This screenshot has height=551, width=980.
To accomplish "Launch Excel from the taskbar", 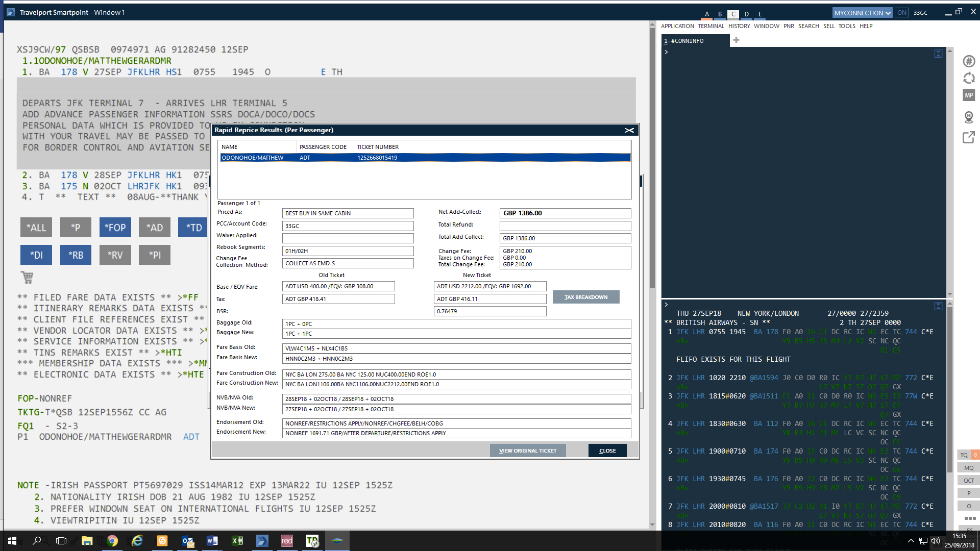I will [237, 541].
